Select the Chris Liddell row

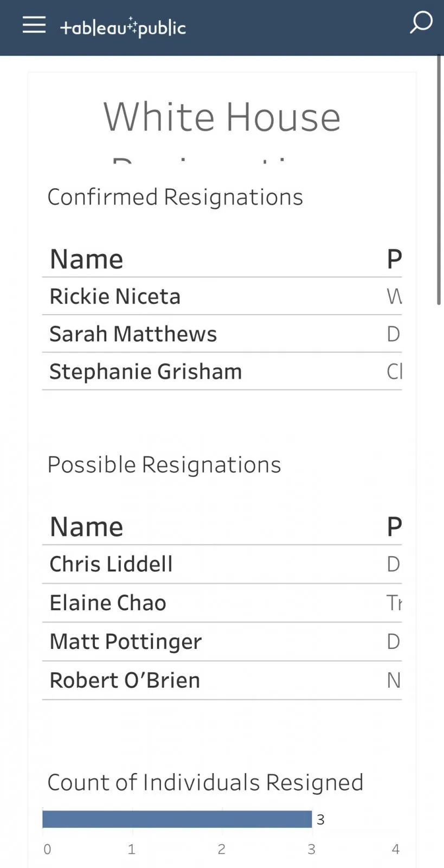pos(111,564)
